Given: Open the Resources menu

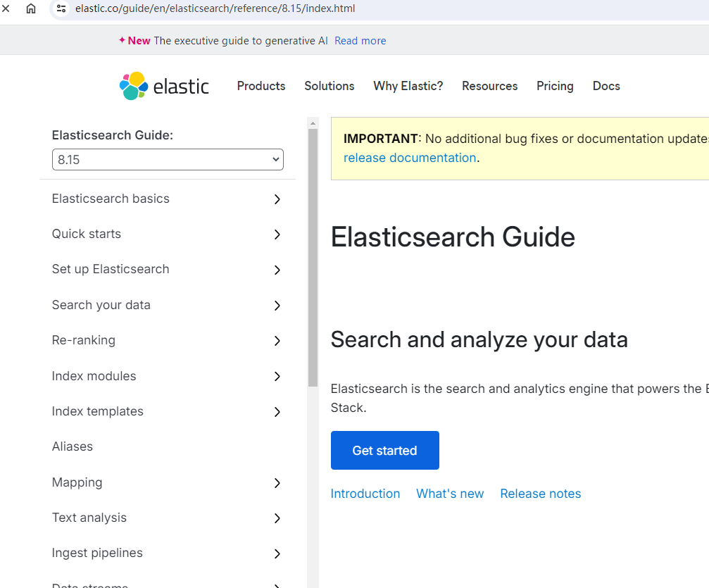Looking at the screenshot, I should coord(490,86).
